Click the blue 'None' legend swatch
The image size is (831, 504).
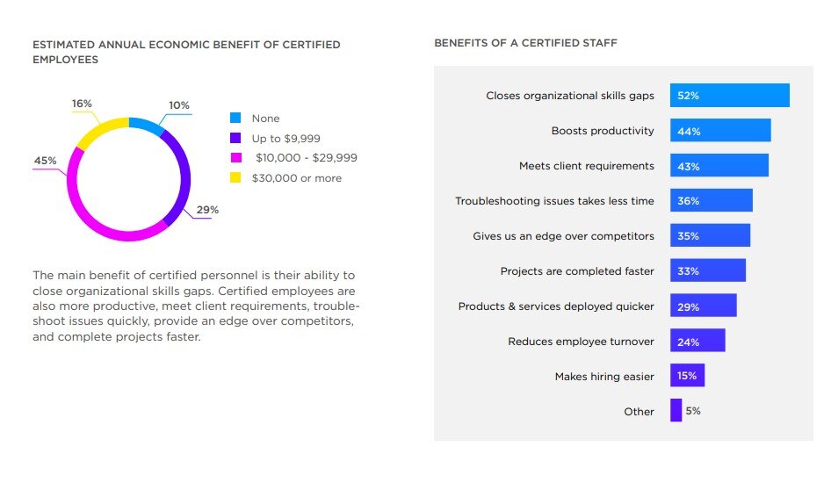point(235,118)
